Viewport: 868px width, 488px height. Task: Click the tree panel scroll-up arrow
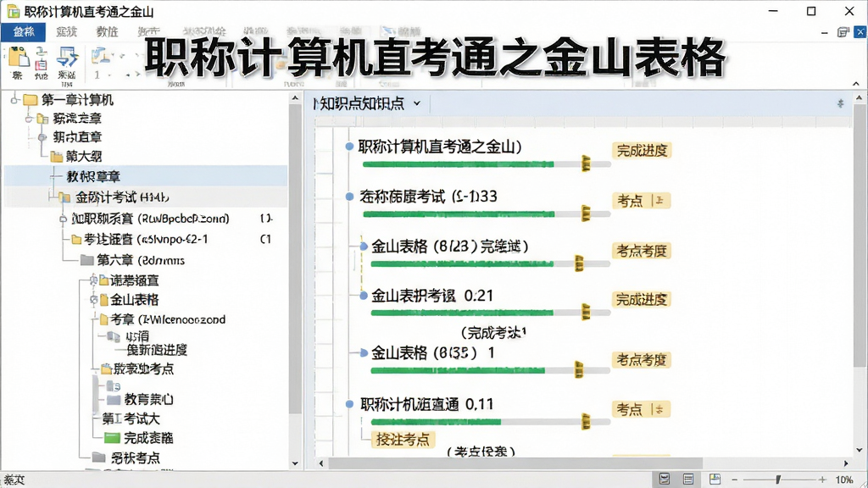295,98
